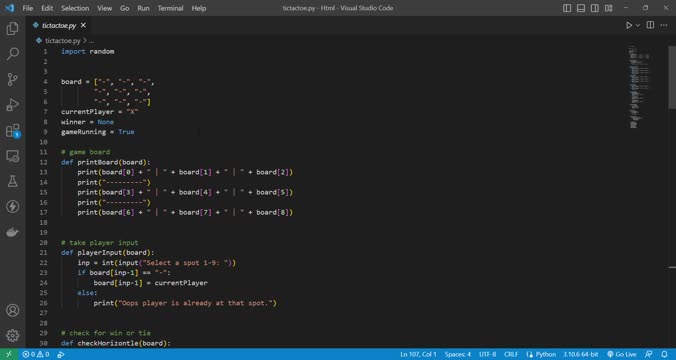
Task: Toggle the bottom panel layout button
Action: [581, 8]
